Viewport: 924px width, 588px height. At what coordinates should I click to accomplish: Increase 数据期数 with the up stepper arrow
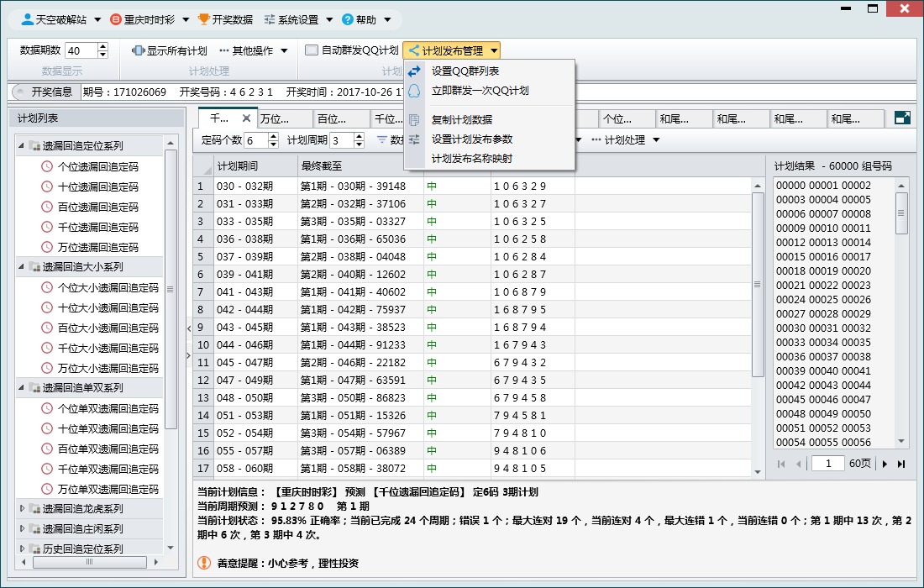click(x=102, y=45)
